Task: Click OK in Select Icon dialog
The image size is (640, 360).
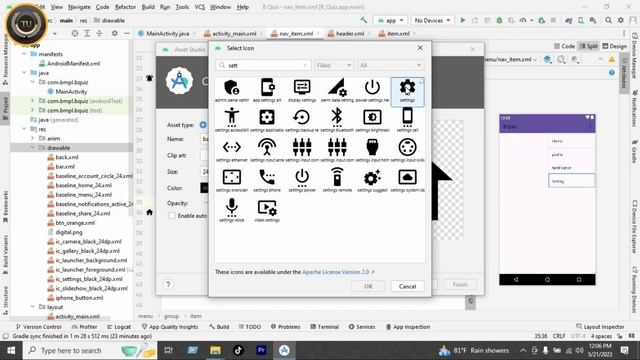Action: (x=368, y=286)
